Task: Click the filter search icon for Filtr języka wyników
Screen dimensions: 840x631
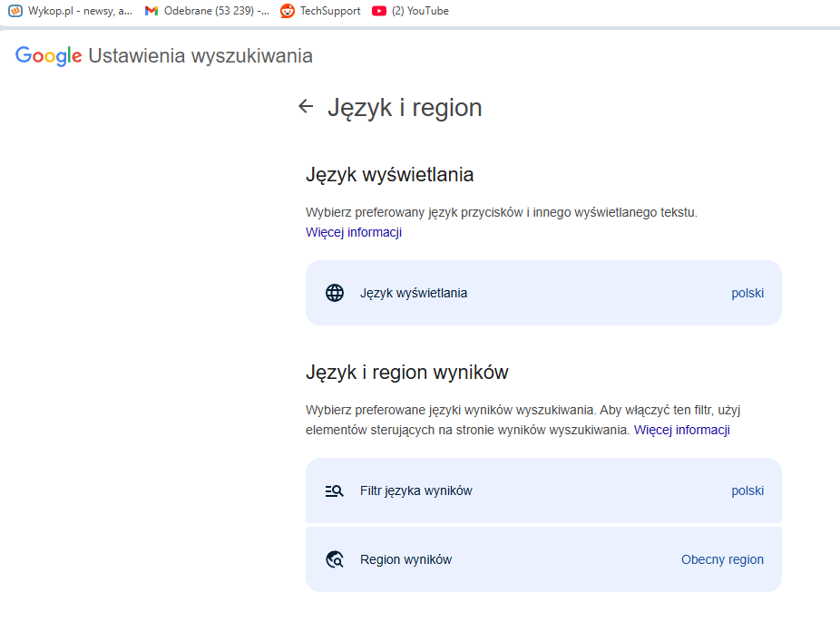Action: coord(335,490)
